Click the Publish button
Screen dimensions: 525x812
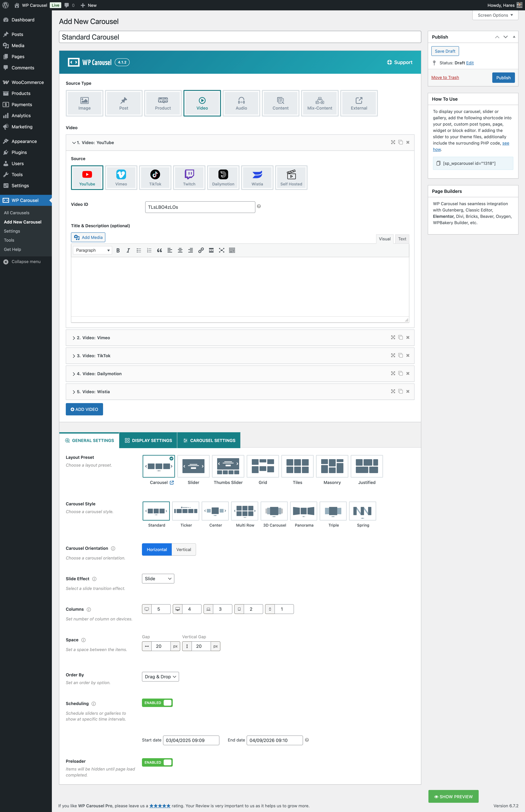(503, 78)
